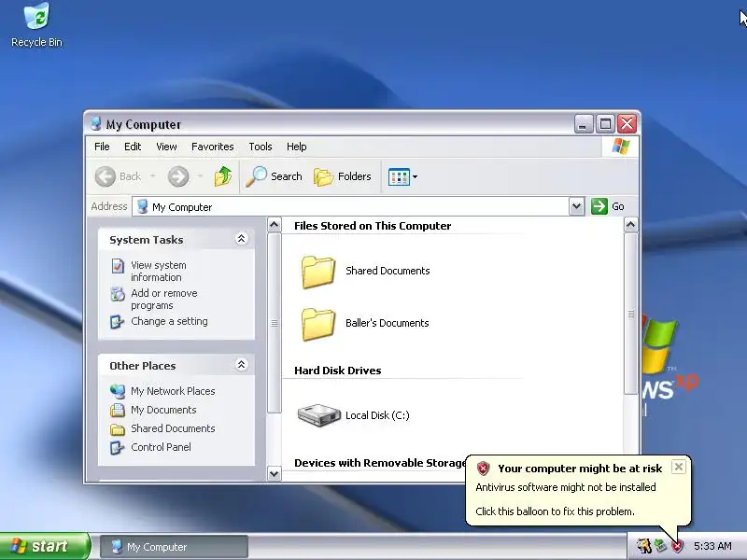Screen dimensions: 747x560
Task: Click the Control Panel sidebar icon
Action: tap(117, 448)
